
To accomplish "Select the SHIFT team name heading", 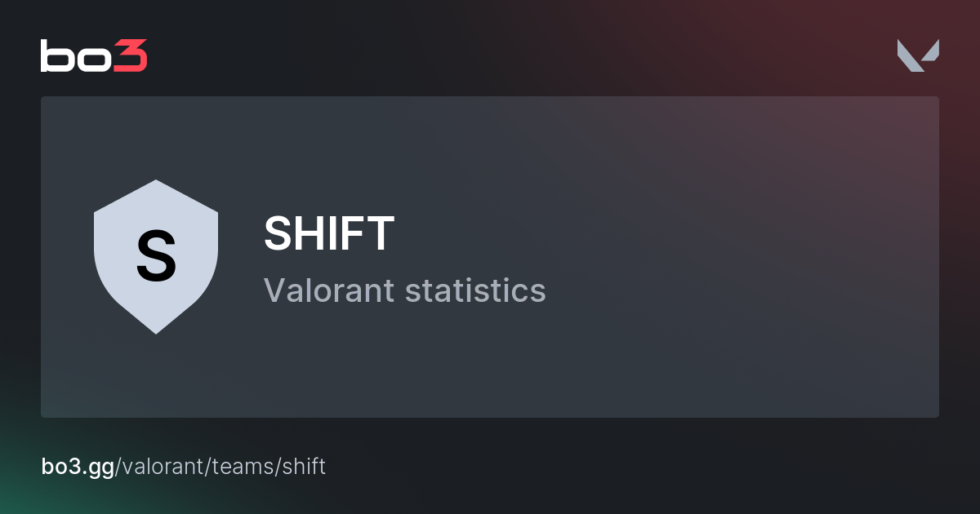I will tap(329, 234).
